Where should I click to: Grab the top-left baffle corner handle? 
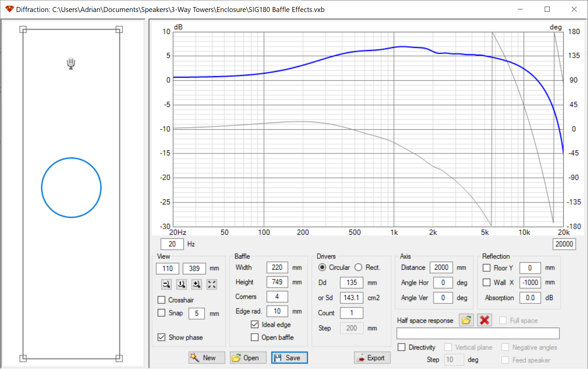(x=23, y=30)
